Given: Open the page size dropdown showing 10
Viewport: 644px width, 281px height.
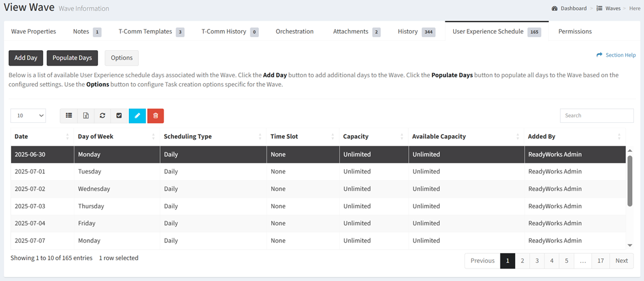Looking at the screenshot, I should (x=28, y=116).
